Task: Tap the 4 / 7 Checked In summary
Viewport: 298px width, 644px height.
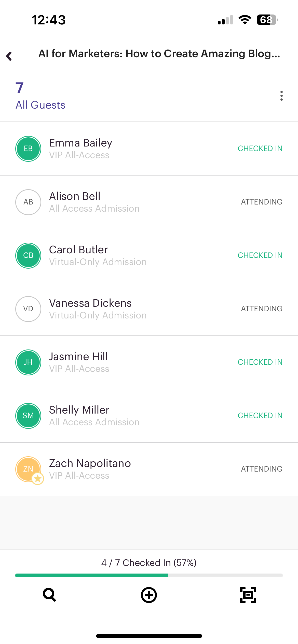Action: click(x=149, y=563)
